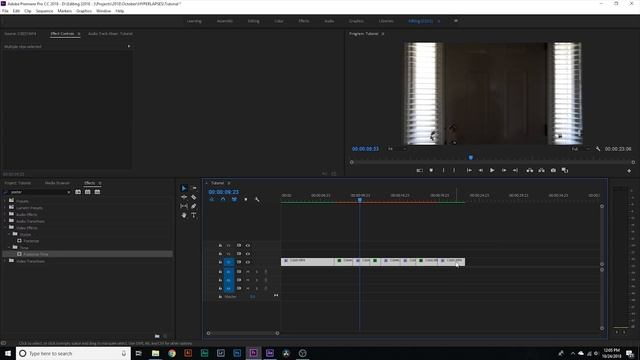Toggle nest-or-individual clips insert mode
The height and width of the screenshot is (360, 640).
[211, 199]
